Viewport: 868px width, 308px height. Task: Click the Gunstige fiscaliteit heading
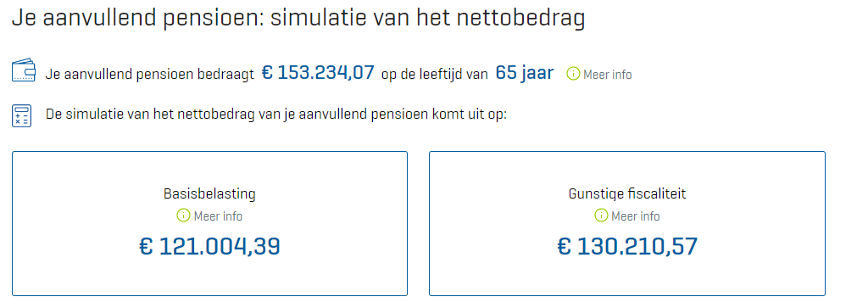[x=627, y=194]
